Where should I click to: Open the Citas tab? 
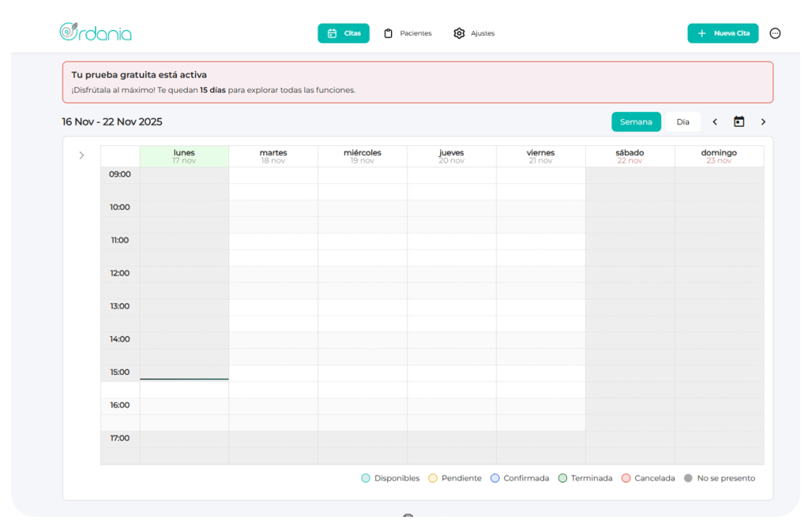(343, 33)
